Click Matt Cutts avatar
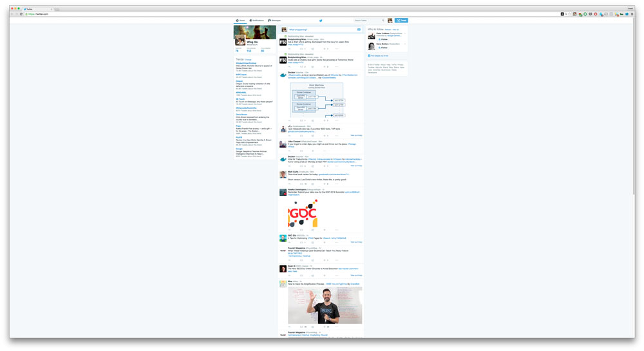Screen dimensions: 644x351 (x=283, y=175)
